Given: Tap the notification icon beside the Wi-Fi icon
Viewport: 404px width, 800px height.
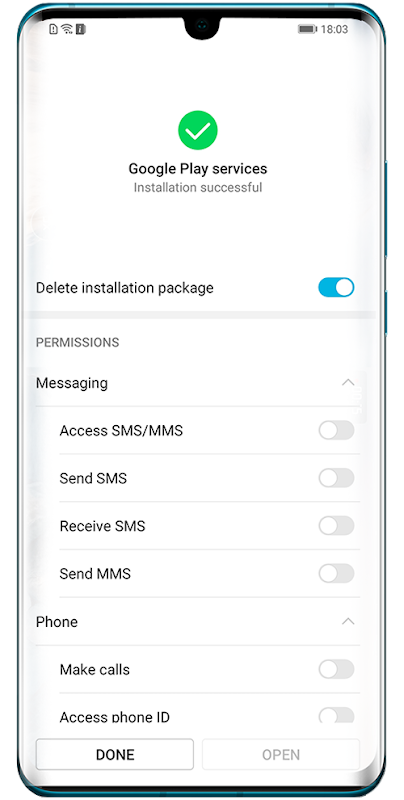Looking at the screenshot, I should pos(80,29).
